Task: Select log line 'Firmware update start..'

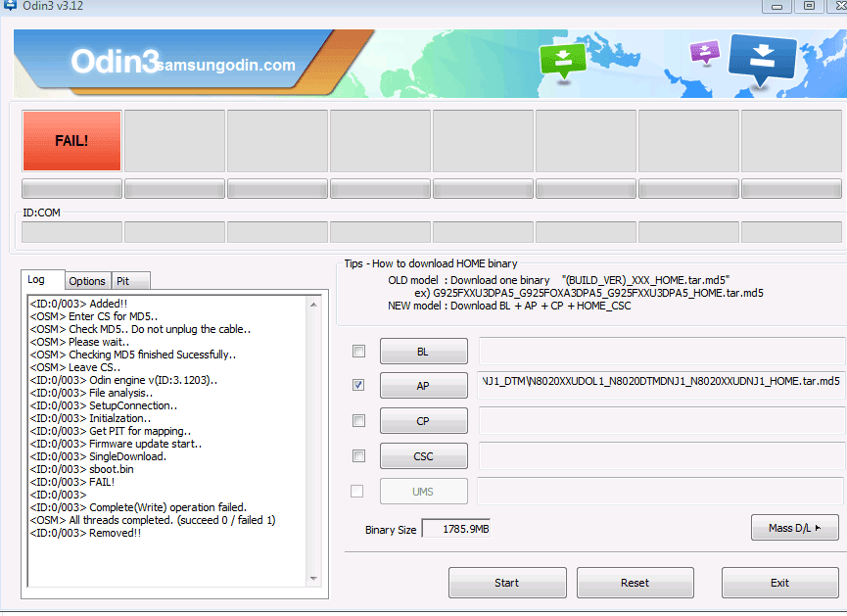Action: click(x=116, y=444)
